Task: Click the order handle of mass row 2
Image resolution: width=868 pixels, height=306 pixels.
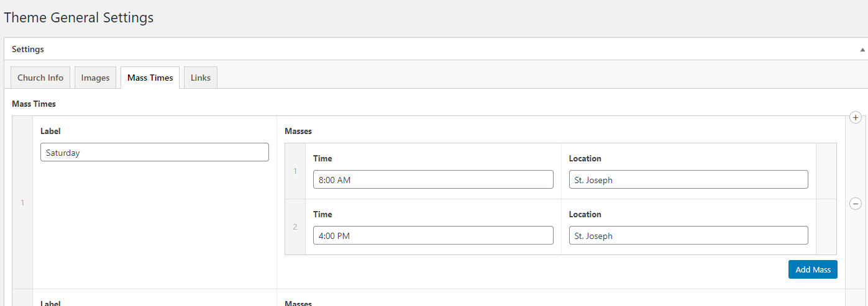Action: 295,227
